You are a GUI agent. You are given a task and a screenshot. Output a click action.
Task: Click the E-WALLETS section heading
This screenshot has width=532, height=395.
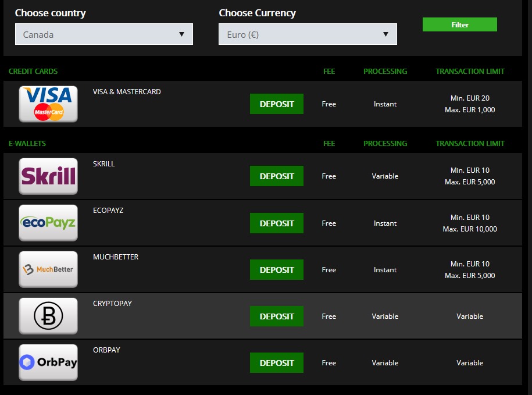[27, 144]
